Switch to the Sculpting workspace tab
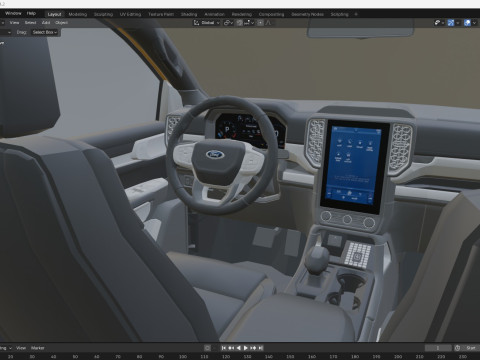The image size is (480, 360). point(103,14)
